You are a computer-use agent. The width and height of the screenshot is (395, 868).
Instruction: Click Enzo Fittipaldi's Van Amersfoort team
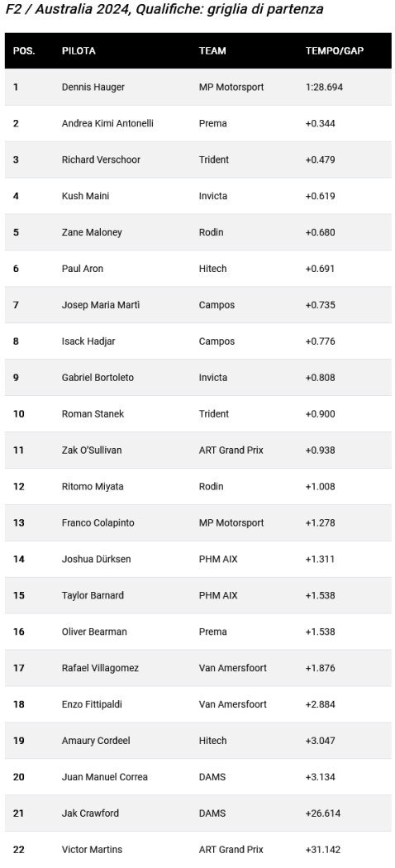coord(233,704)
